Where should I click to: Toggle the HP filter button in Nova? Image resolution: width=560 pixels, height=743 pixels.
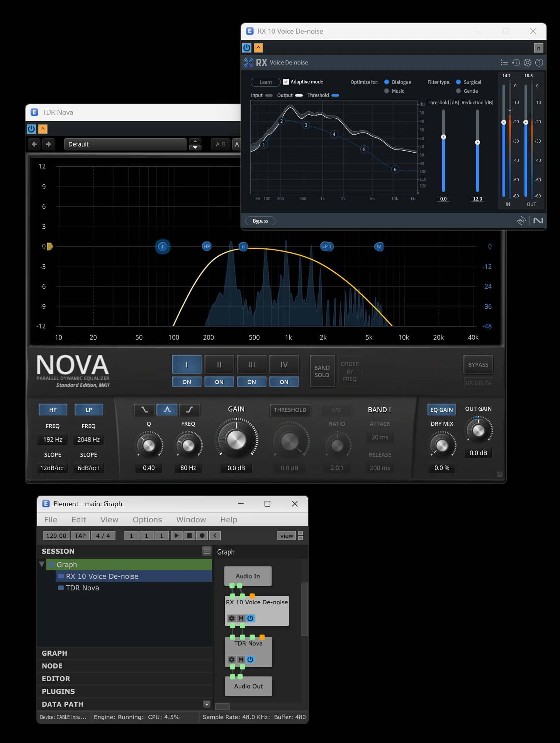tap(53, 410)
